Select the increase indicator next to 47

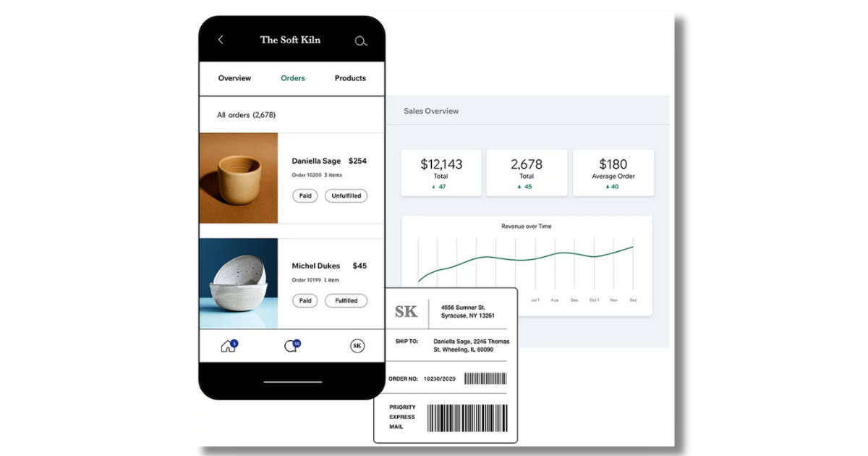click(x=433, y=186)
